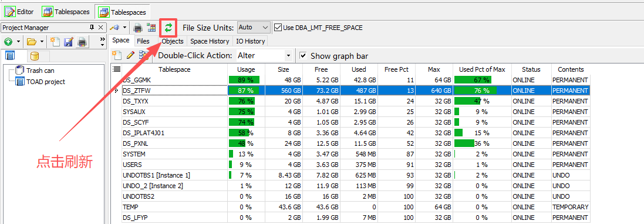Sort by Used Pct of Max column header
The image size is (644, 224).
[482, 69]
